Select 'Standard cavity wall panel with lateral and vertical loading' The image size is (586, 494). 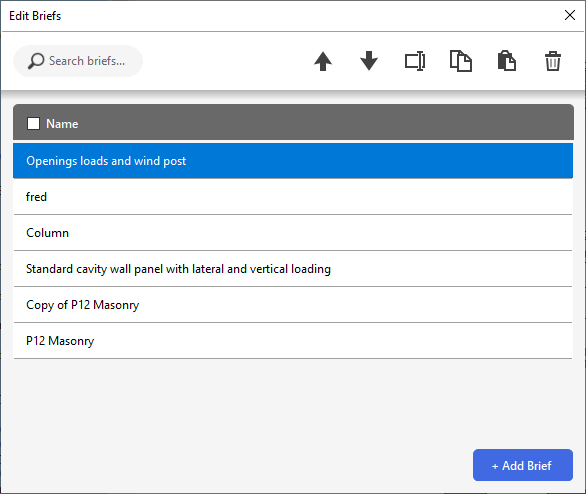(293, 269)
